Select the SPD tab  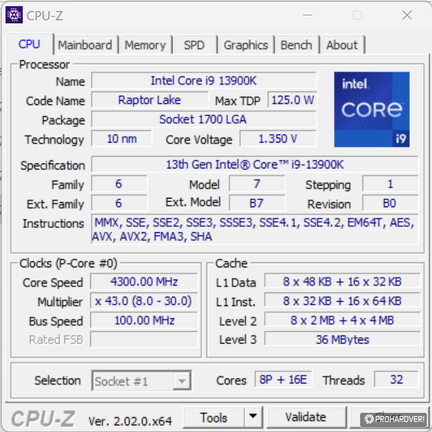pyautogui.click(x=194, y=45)
